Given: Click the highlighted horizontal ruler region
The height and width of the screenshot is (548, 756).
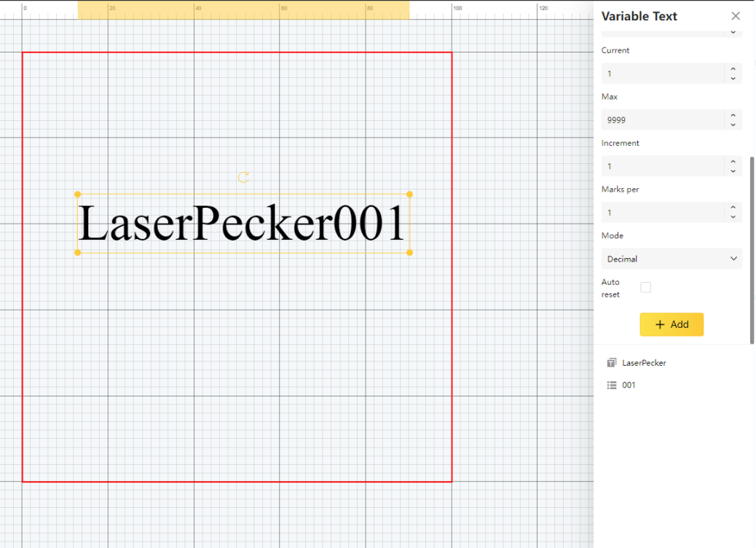Looking at the screenshot, I should point(243,9).
